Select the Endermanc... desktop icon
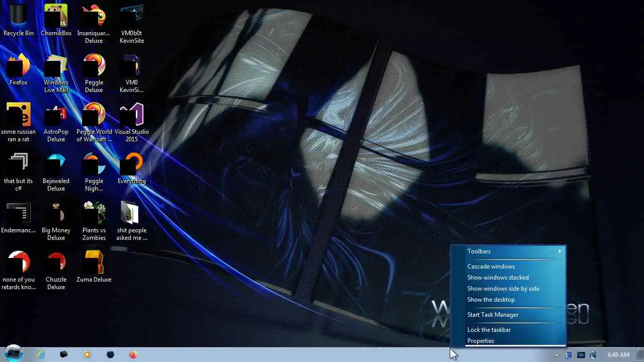The image size is (644, 362). pos(19,217)
